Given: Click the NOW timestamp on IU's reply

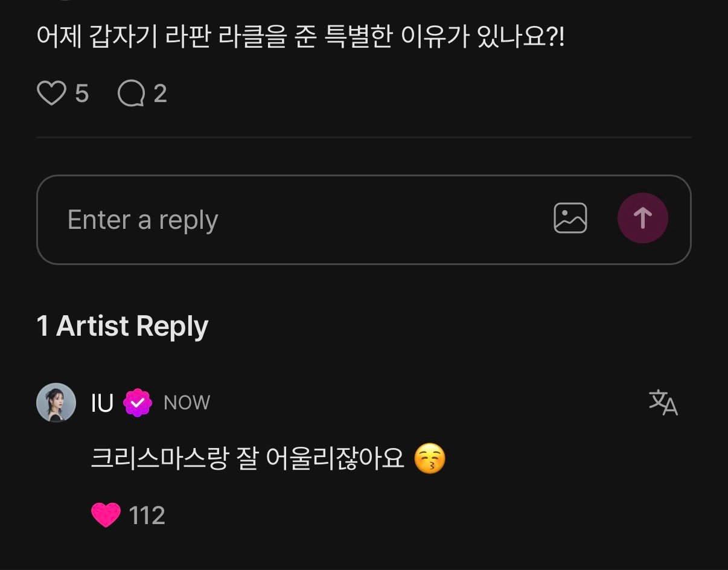Looking at the screenshot, I should 187,403.
